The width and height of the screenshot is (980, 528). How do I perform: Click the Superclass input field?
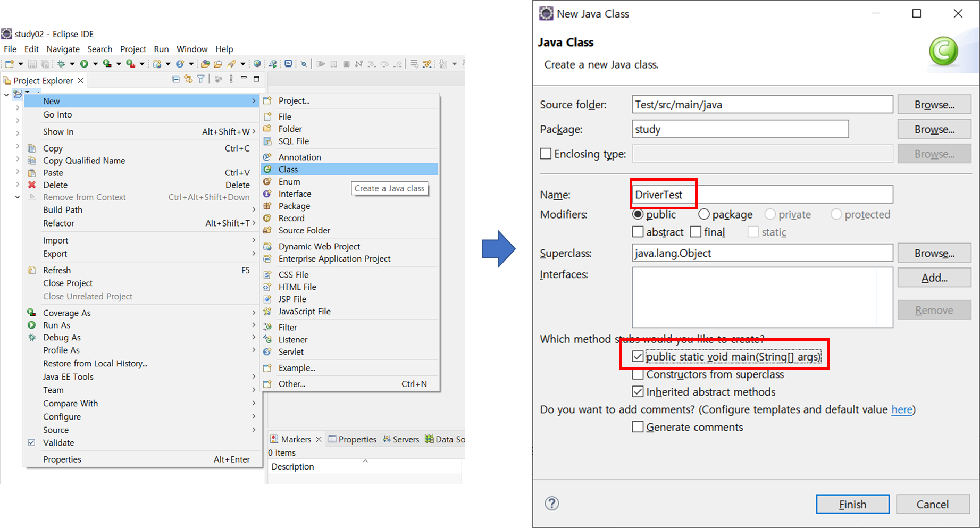coord(763,253)
